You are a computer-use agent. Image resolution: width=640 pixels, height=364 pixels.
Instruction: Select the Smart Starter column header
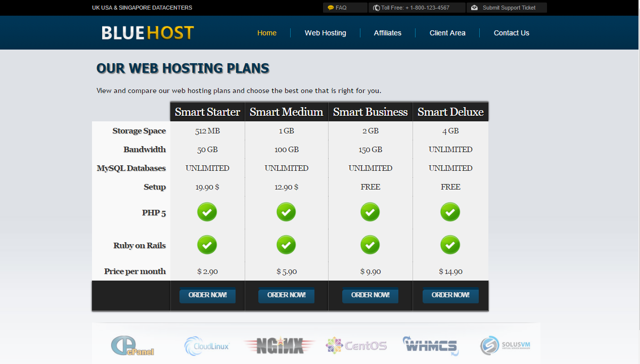click(207, 112)
